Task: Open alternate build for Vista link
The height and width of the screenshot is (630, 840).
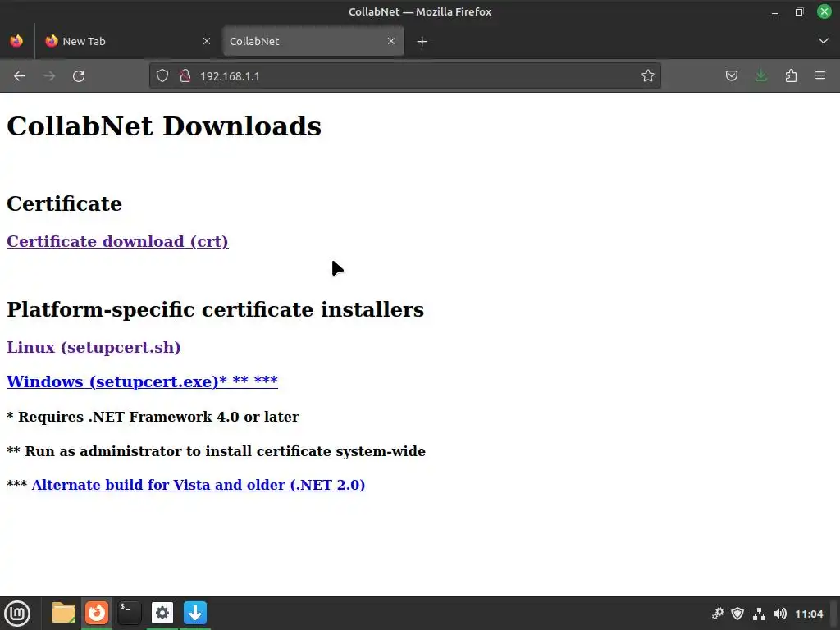Action: (199, 485)
